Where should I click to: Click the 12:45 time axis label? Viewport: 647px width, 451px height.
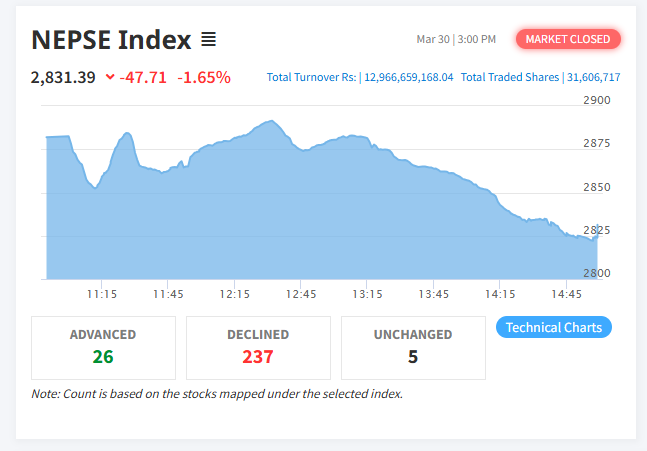click(301, 294)
